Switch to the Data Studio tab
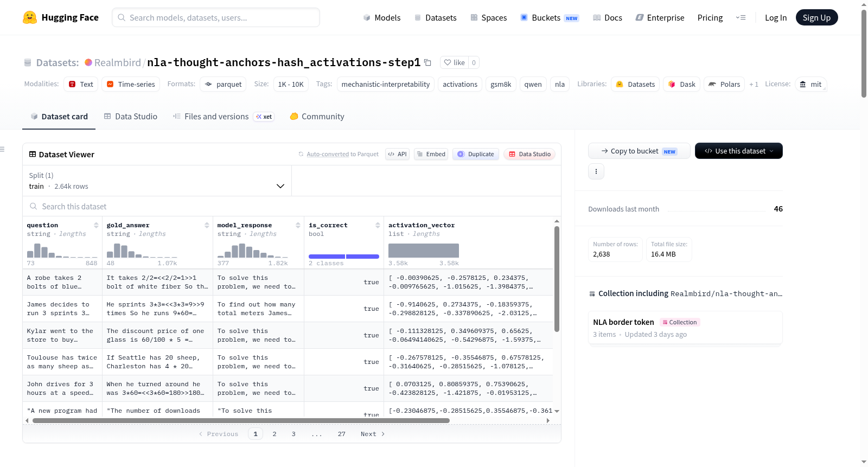Image resolution: width=868 pixels, height=467 pixels. 131,117
